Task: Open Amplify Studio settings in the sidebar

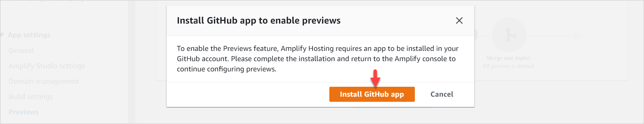Action: point(47,66)
